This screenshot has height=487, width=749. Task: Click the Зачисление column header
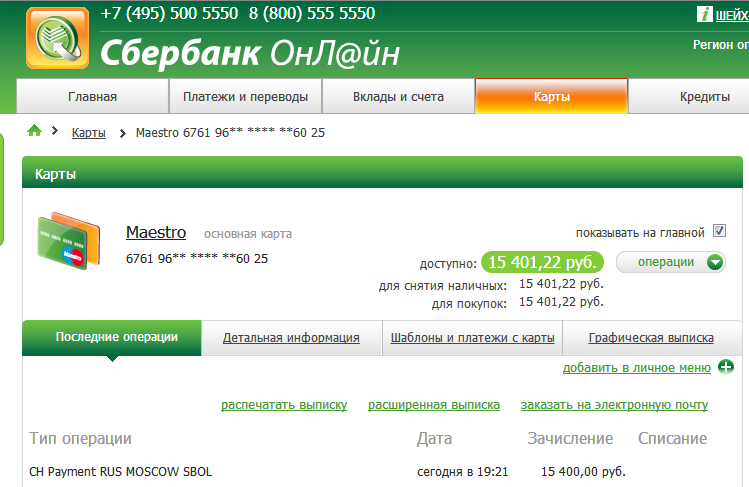570,438
